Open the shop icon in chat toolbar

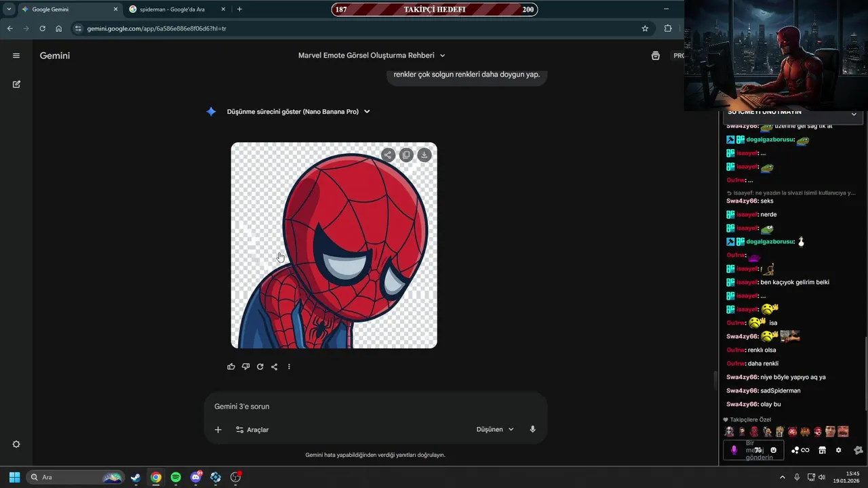click(822, 450)
